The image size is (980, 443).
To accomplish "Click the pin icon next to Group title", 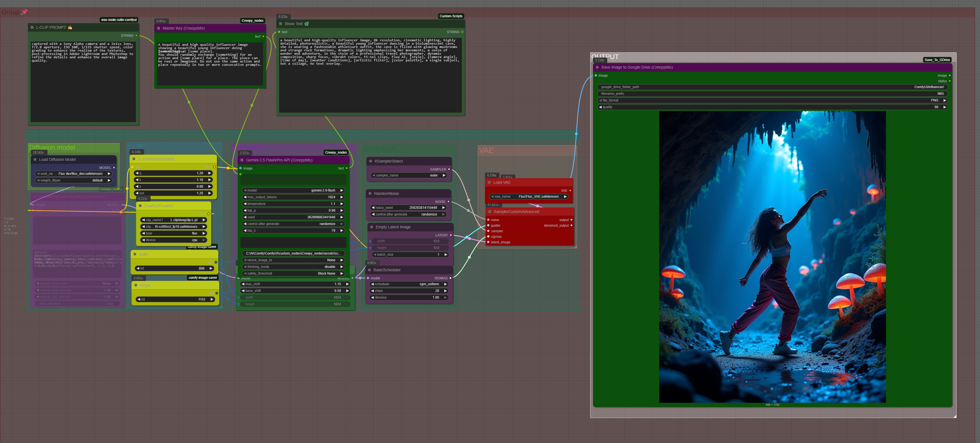I will (24, 12).
